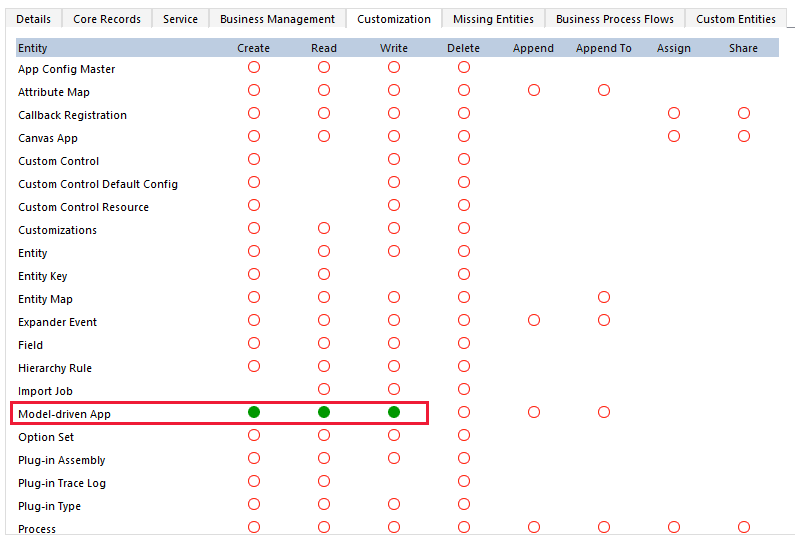Viewport: 795px width, 542px height.
Task: Go to Missing Entities tab
Action: (x=493, y=19)
